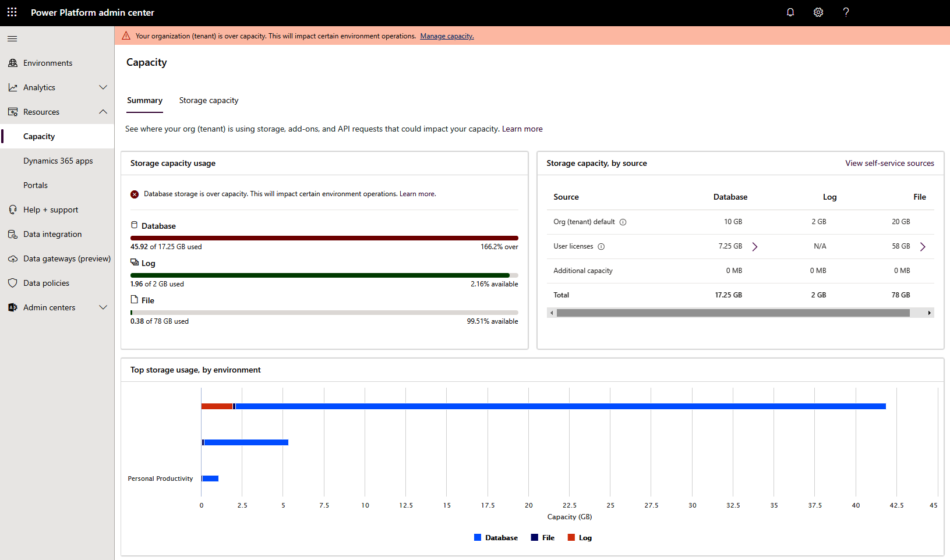Click Learn more after the capacity description
This screenshot has height=560, width=950.
522,129
